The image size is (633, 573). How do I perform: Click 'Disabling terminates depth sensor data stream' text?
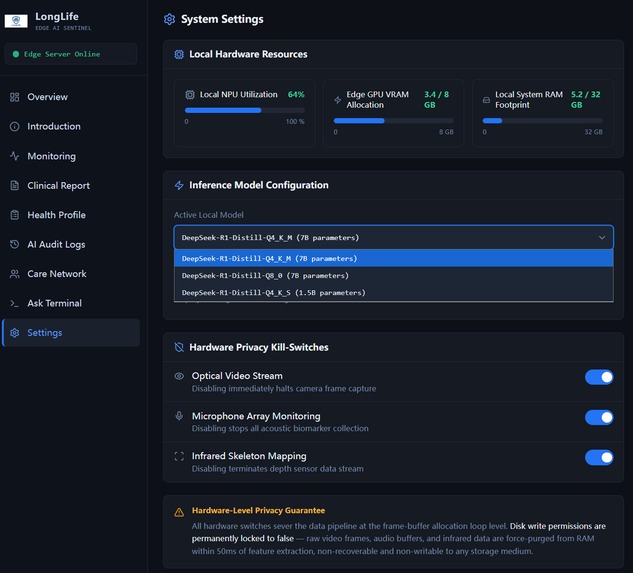[278, 469]
